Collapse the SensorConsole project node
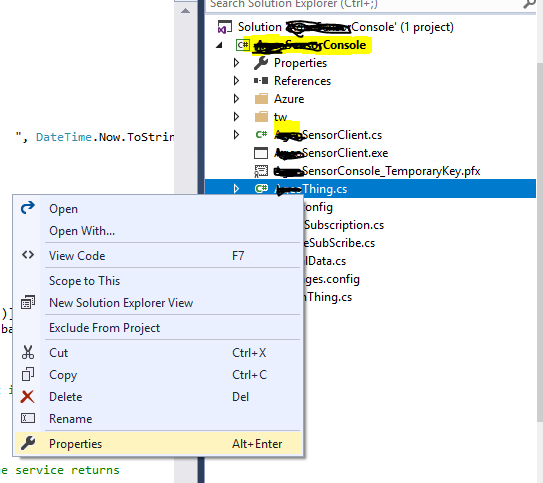 (219, 45)
